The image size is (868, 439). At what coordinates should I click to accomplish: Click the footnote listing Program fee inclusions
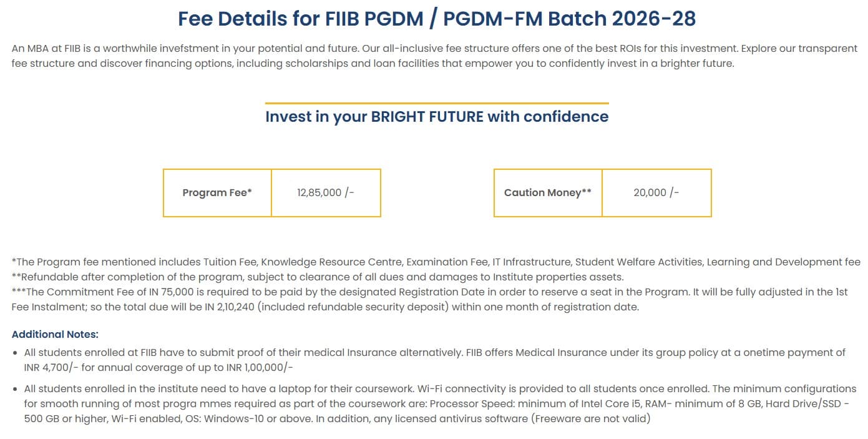click(436, 262)
